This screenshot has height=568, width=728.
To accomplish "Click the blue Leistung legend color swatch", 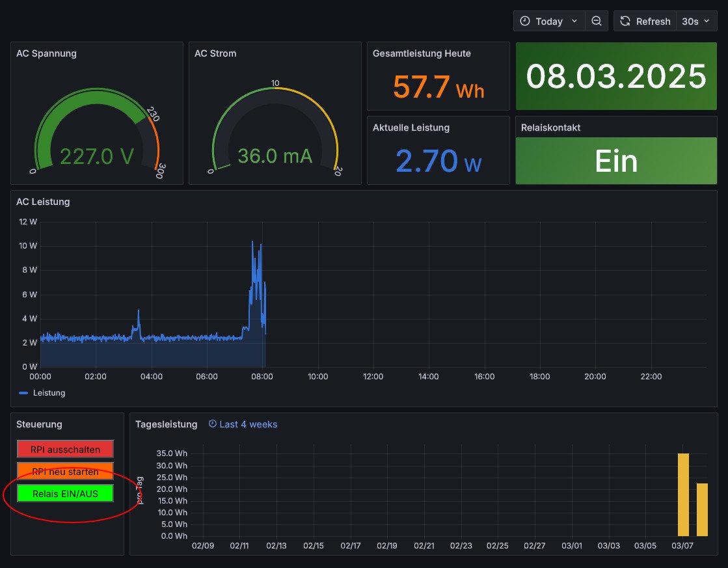I will click(x=24, y=393).
